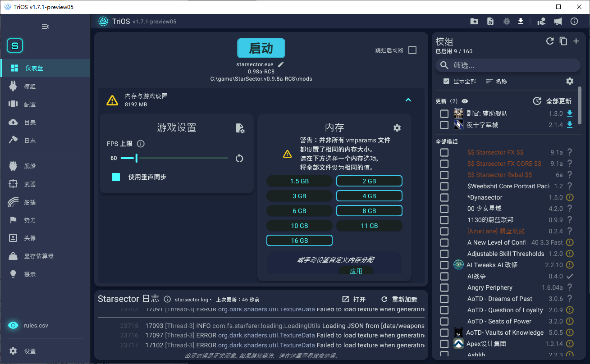Download update for 夜十字军械
The image size is (590, 364).
[570, 125]
